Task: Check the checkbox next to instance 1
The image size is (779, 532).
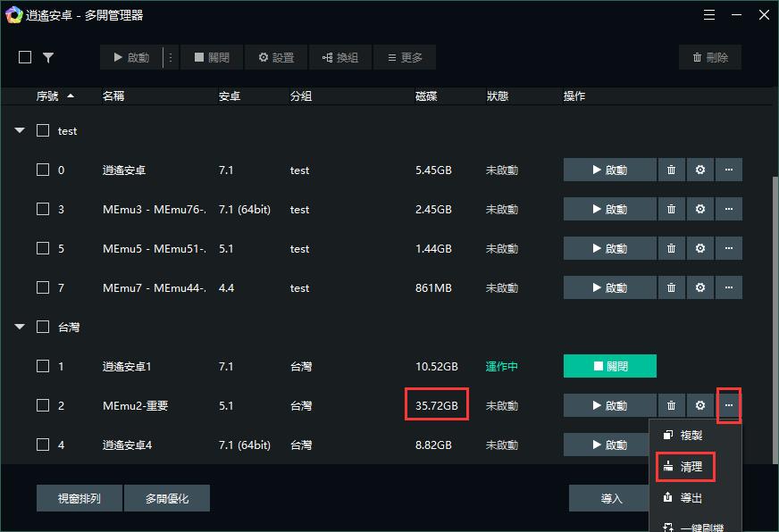Action: coord(41,366)
